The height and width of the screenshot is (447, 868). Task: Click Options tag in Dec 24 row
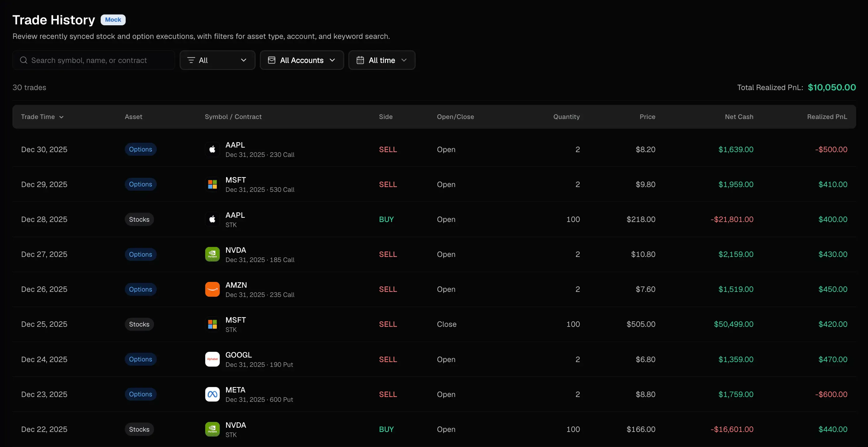coord(140,359)
